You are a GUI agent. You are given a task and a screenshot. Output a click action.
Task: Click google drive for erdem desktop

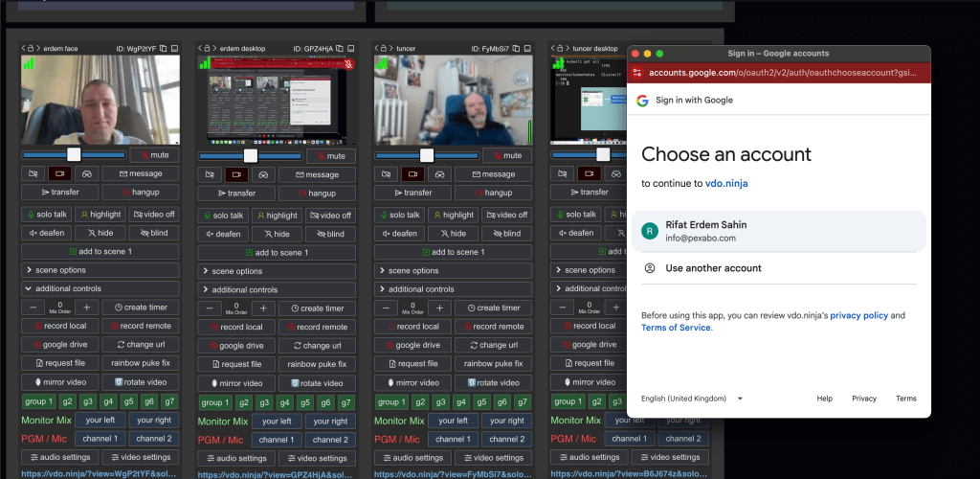tap(236, 346)
